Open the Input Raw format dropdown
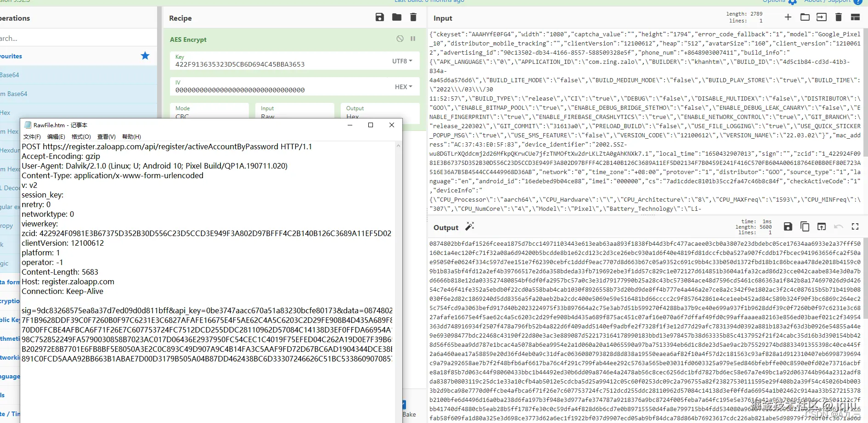 point(294,113)
